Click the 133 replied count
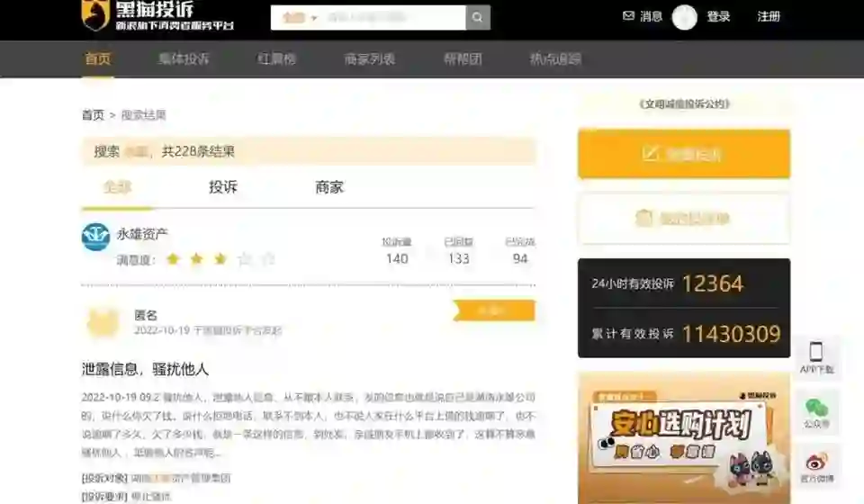 (458, 258)
